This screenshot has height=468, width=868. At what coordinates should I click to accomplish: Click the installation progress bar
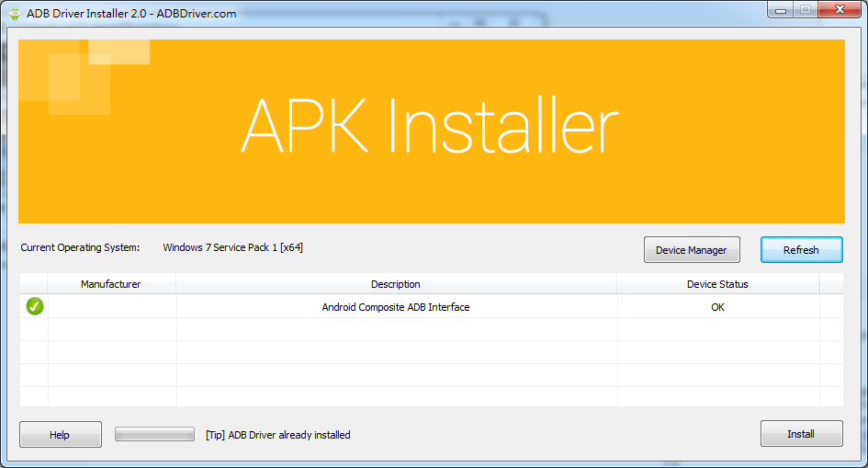click(x=154, y=434)
